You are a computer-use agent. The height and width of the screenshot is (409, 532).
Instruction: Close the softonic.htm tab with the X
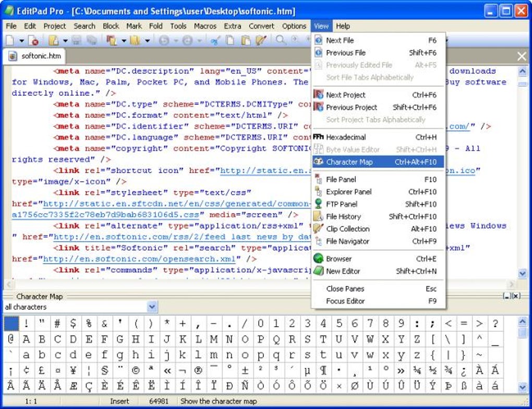(522, 56)
